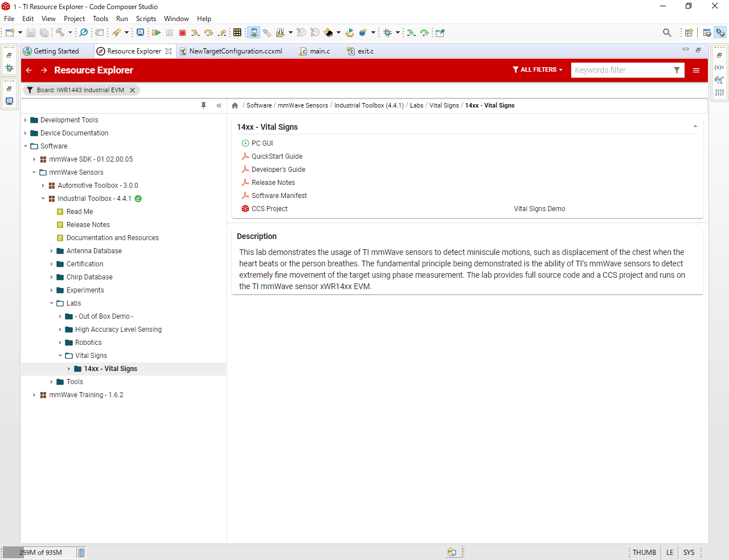
Task: Collapse the 14xx - Vital Signs card
Action: point(695,126)
